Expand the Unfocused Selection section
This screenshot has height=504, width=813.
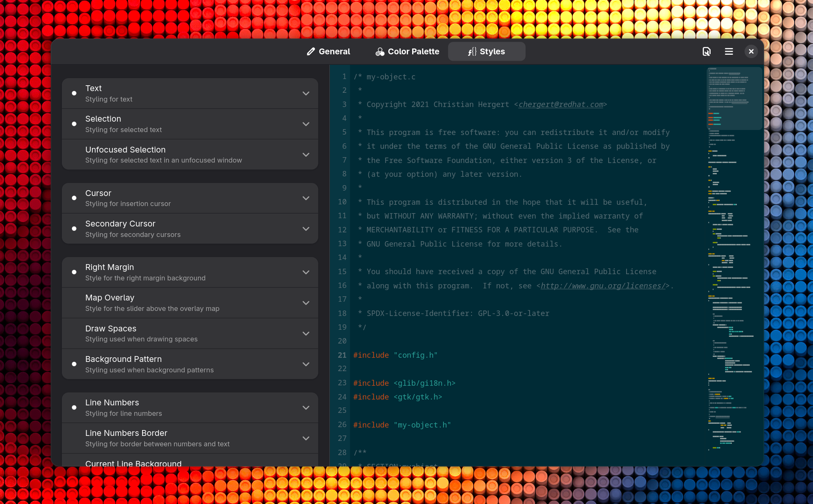(306, 154)
